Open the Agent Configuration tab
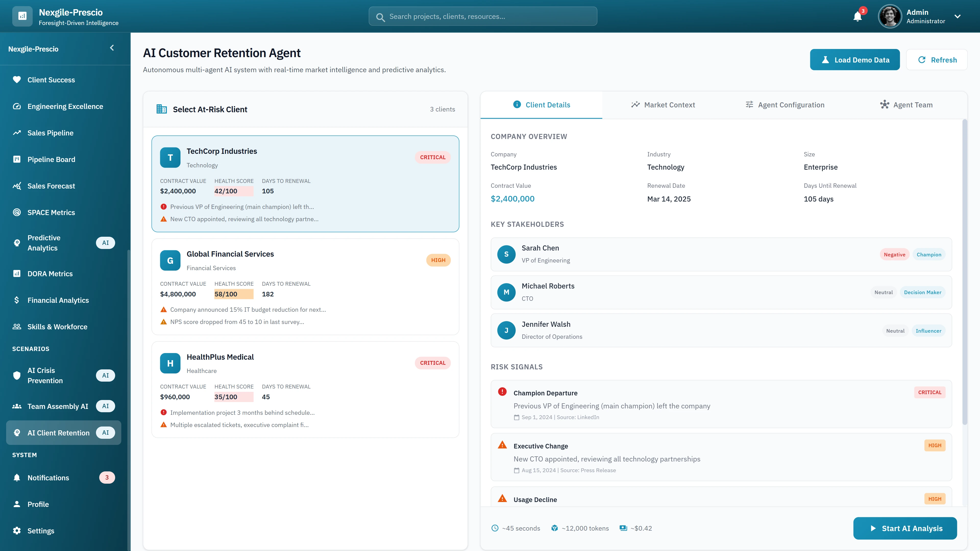 [x=785, y=105]
